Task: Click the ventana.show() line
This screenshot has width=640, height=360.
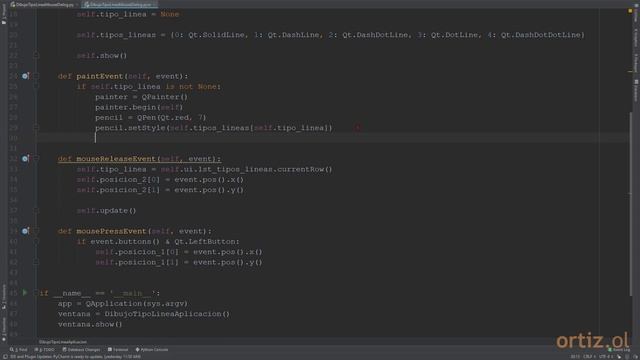Action: [x=90, y=324]
